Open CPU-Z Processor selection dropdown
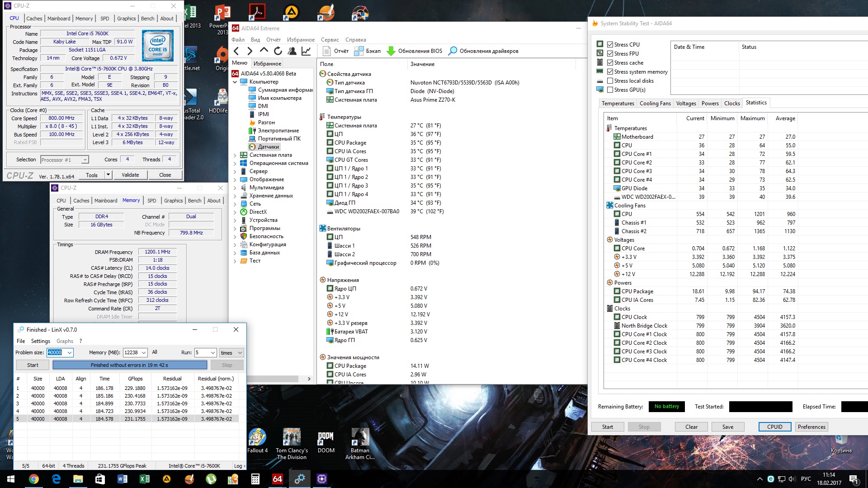Viewport: 868px width, 488px height. [85, 160]
